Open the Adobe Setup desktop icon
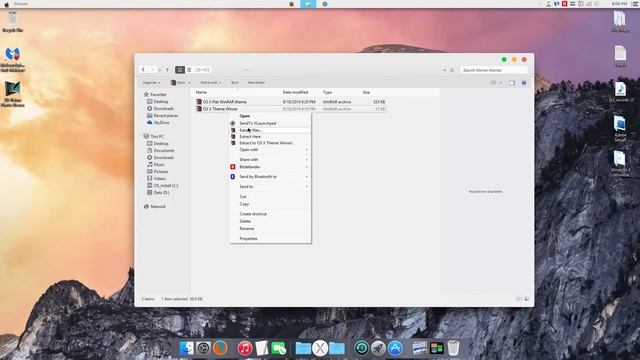Screen dimensions: 640x360 (620, 129)
